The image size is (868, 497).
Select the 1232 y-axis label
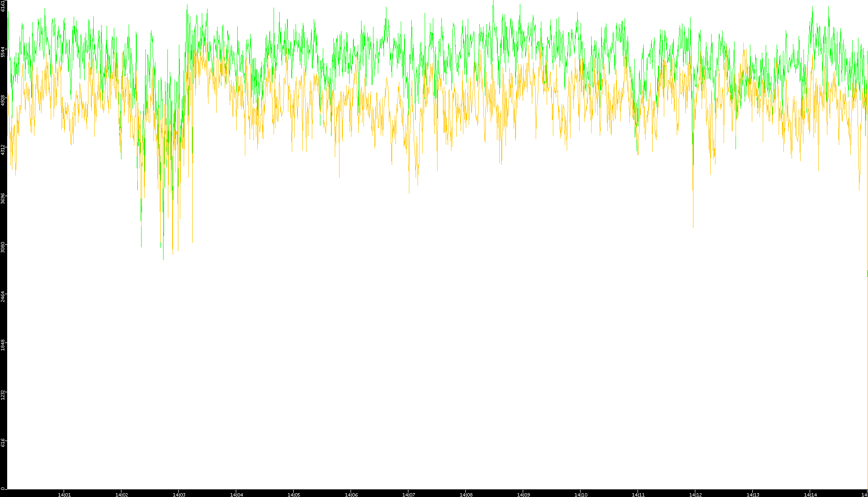3,394
